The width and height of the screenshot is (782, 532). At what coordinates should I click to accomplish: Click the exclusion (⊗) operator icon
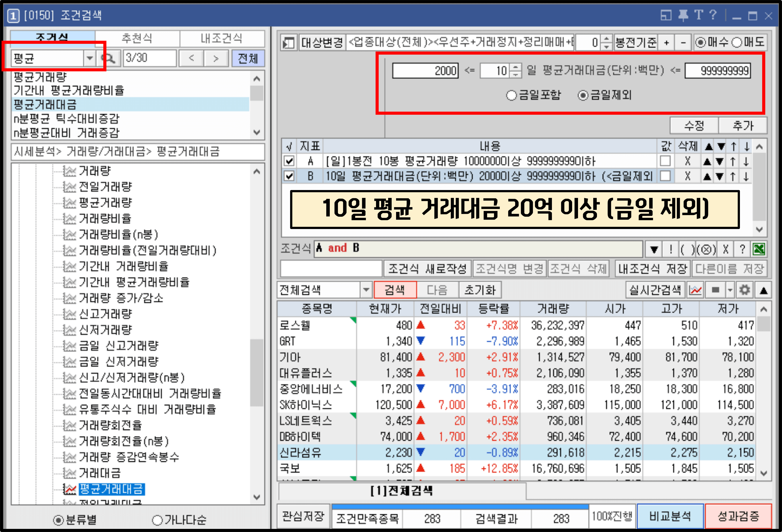click(707, 250)
